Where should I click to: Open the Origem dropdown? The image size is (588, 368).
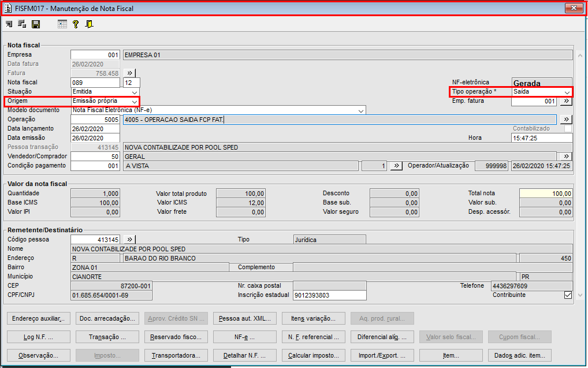pyautogui.click(x=134, y=101)
